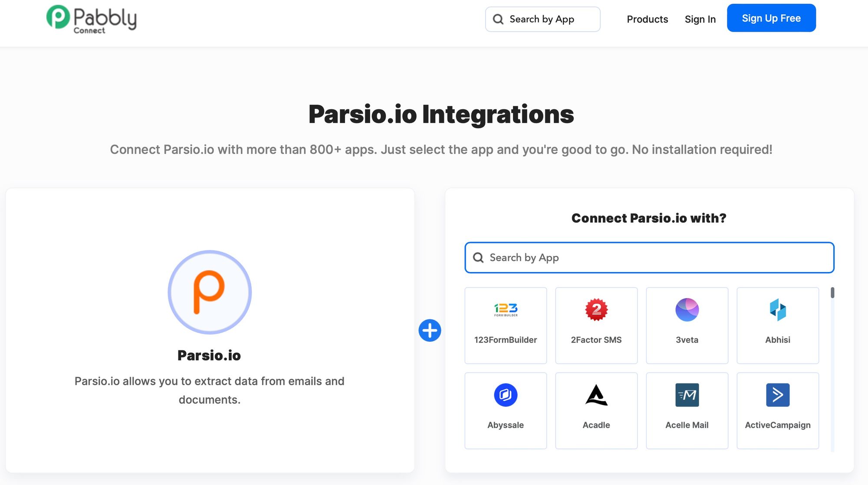868x485 pixels.
Task: Click the magnifier icon in header search
Action: [x=498, y=19]
